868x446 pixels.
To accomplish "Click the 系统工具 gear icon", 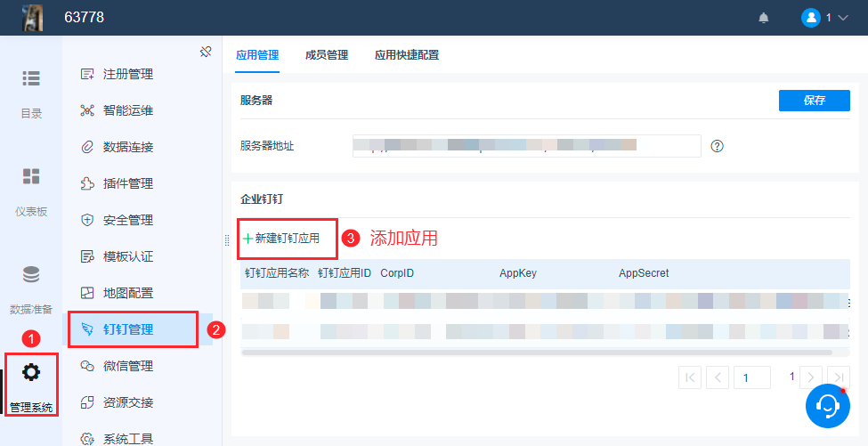I will [87, 440].
